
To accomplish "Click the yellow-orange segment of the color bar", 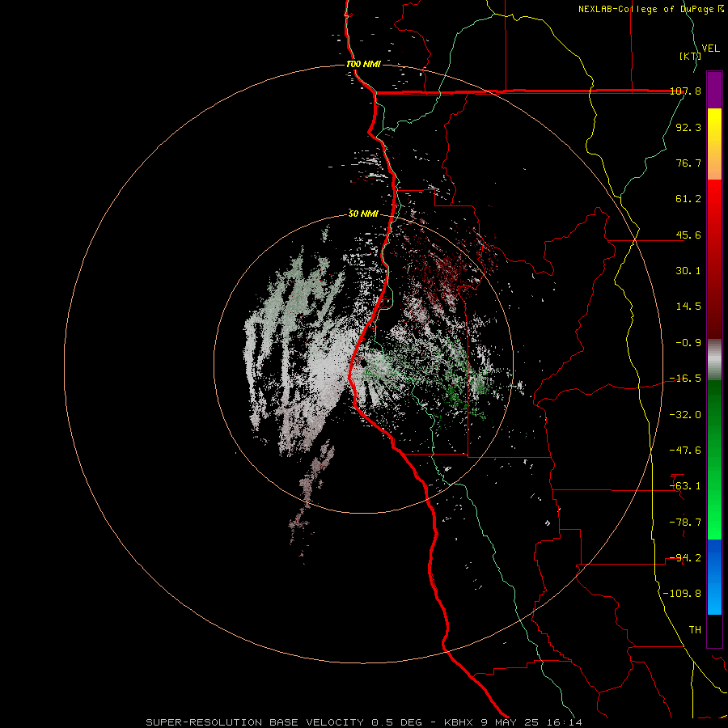I will 714,144.
